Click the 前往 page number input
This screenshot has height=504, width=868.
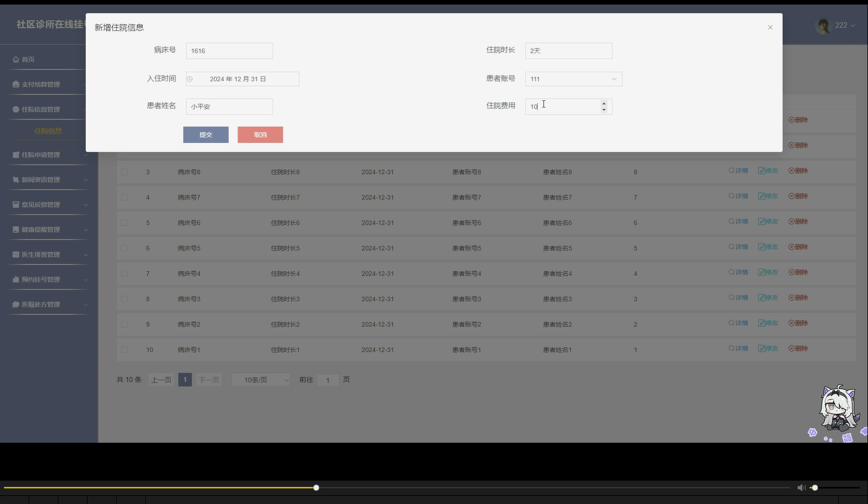coord(328,380)
